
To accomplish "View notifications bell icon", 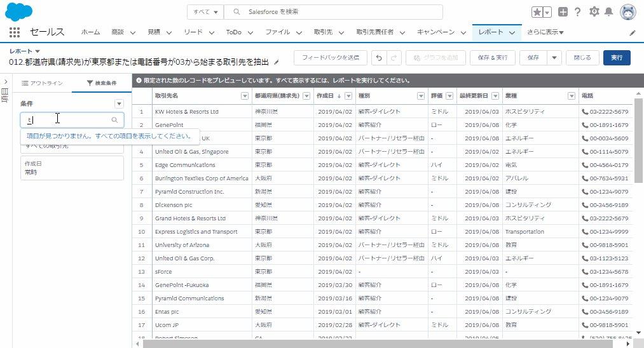I will click(x=608, y=12).
